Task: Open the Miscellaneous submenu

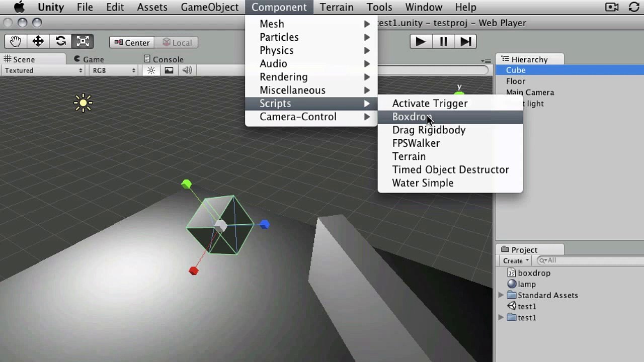Action: click(311, 90)
